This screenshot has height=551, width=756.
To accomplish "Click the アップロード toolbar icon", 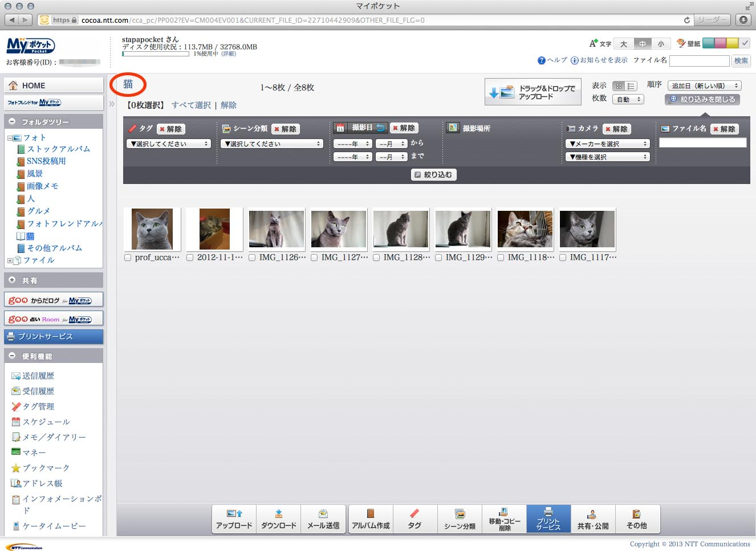I will pos(234,513).
